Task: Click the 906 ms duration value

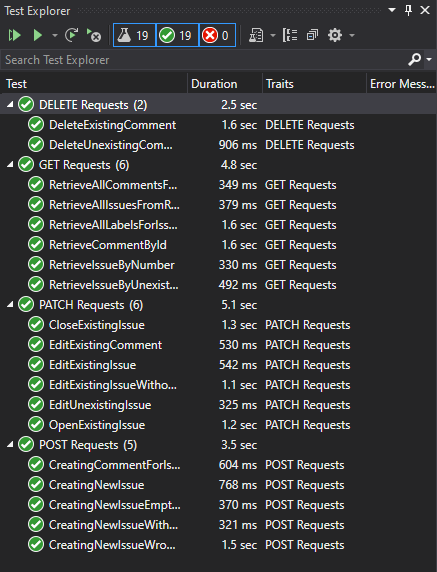Action: point(238,145)
